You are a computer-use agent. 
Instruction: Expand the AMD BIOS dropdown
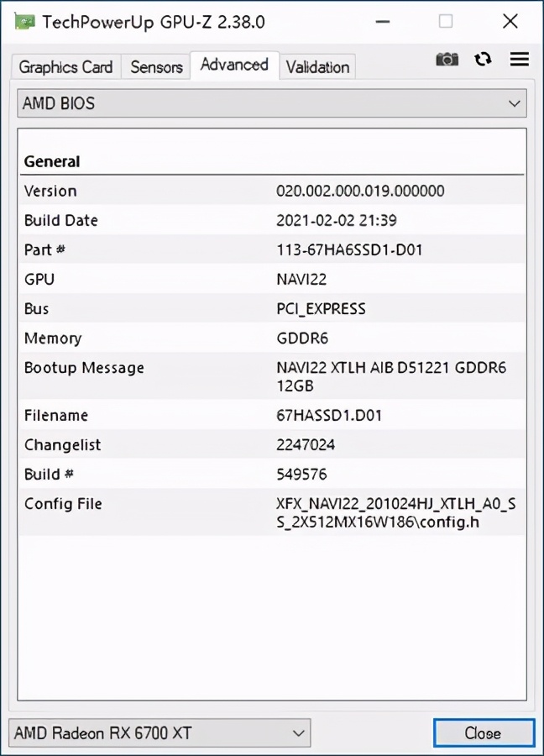click(272, 103)
